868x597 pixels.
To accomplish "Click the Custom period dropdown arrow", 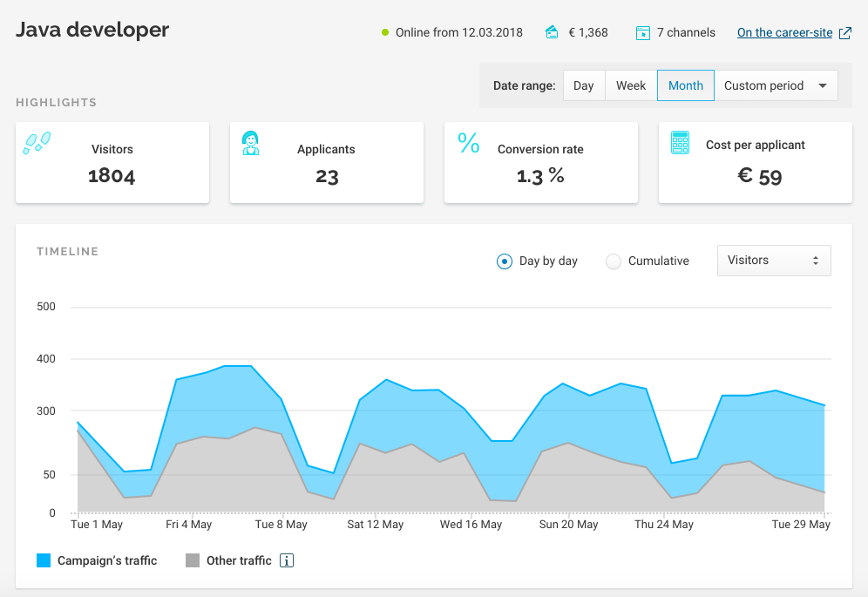I will (x=822, y=85).
